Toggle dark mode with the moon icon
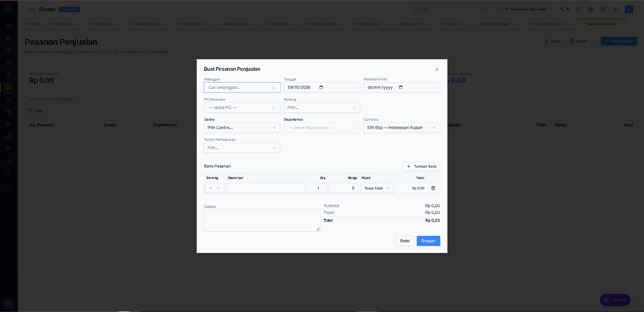Screen dimensions: 644x312 pos(615,9)
